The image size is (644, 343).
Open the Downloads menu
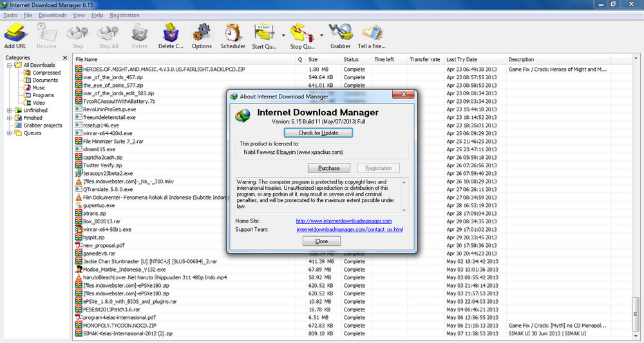[53, 15]
